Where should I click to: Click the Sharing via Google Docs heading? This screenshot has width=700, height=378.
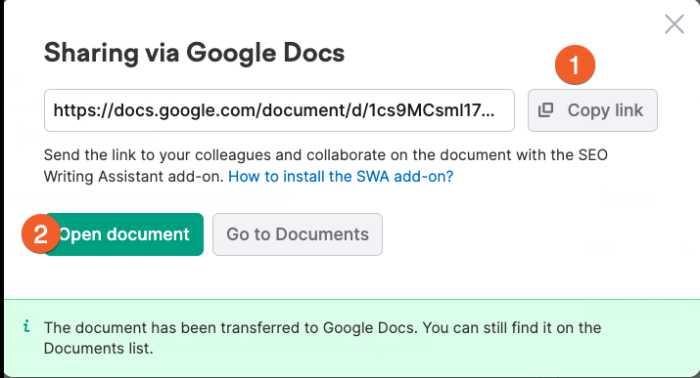click(x=194, y=53)
